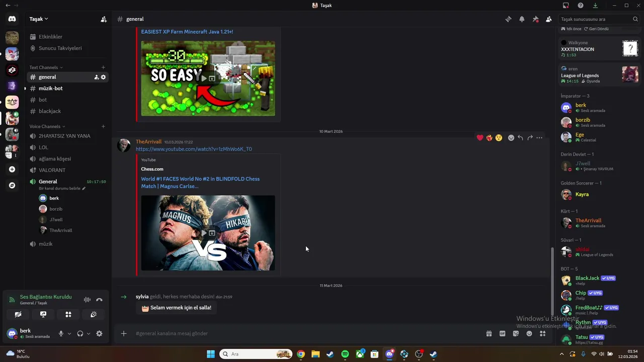Edit general channel gear icon
This screenshot has width=644, height=362.
point(104,77)
